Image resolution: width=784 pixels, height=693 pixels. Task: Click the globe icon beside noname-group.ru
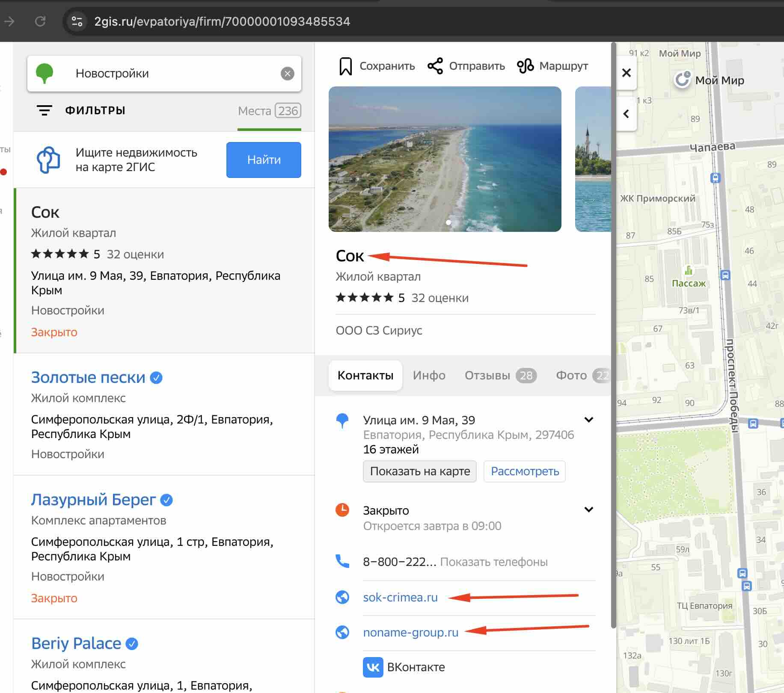(342, 632)
